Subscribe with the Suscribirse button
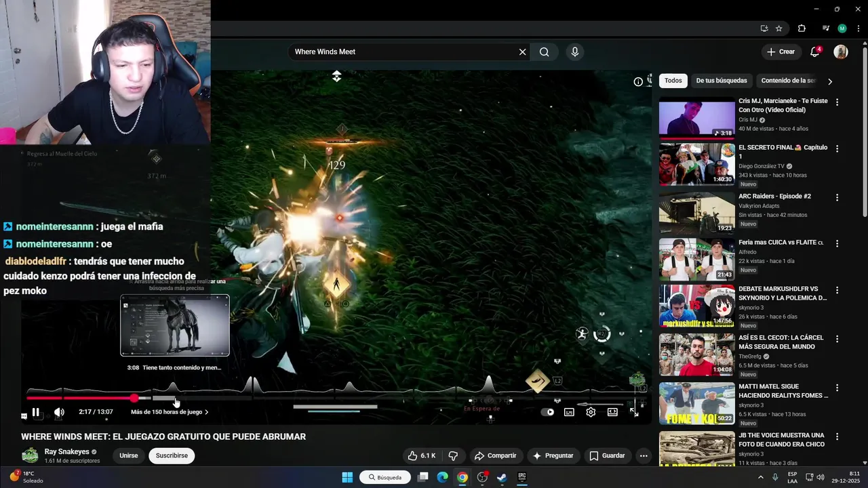This screenshot has height=488, width=868. point(172,455)
